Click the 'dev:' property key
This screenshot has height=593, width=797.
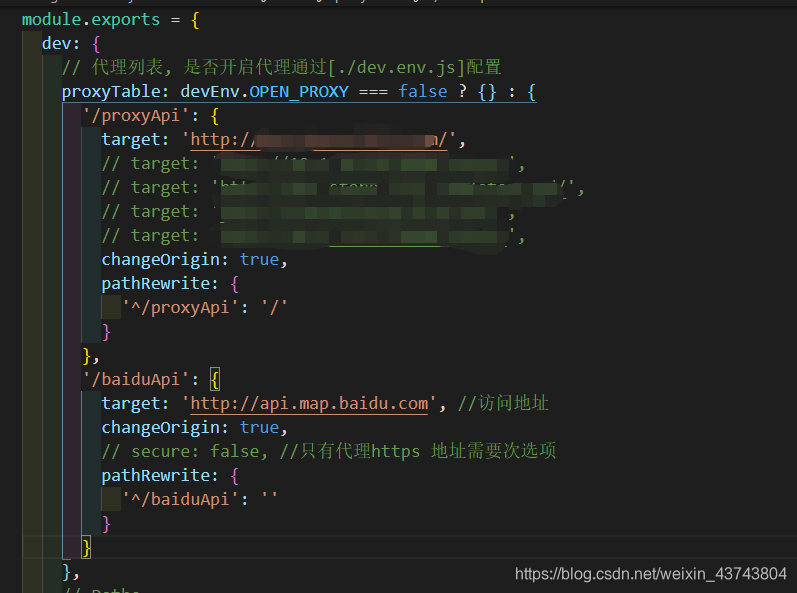click(x=60, y=44)
